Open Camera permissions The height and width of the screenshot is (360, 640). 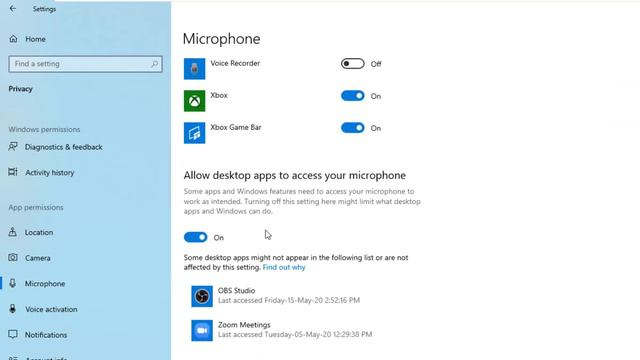pyautogui.click(x=38, y=258)
